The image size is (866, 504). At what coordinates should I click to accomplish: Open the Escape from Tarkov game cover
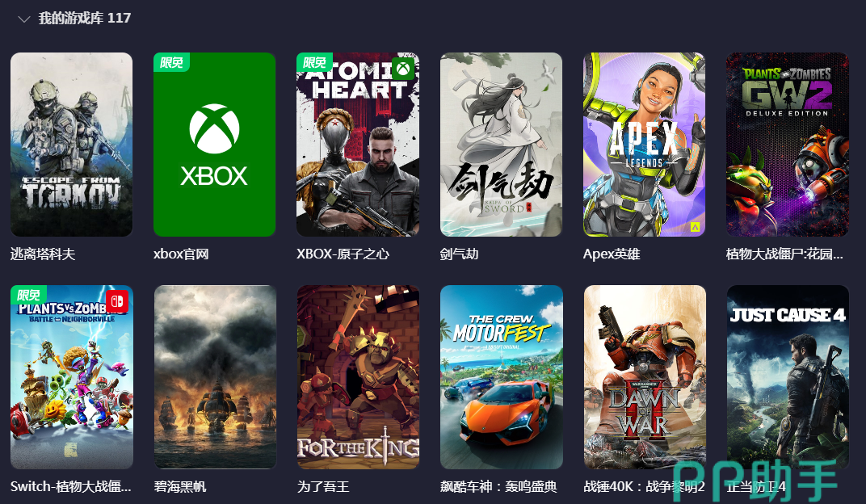[71, 145]
